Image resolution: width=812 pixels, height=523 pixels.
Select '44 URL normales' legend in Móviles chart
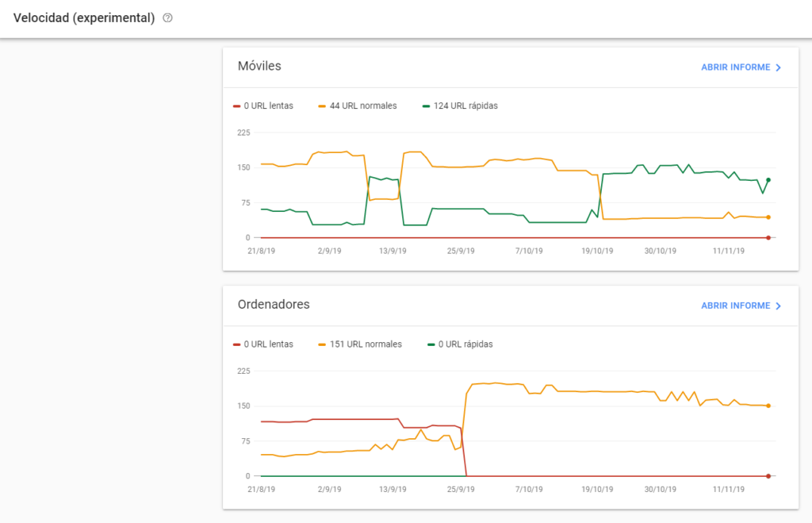(358, 106)
